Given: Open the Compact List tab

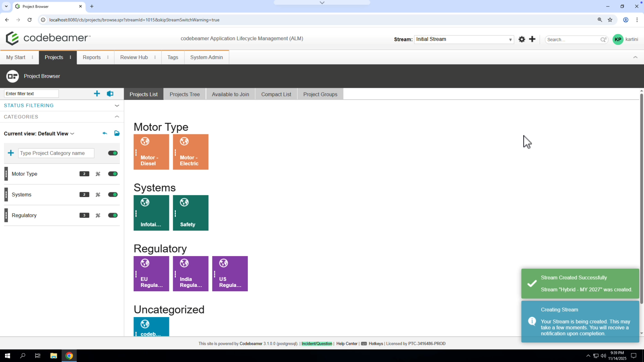Looking at the screenshot, I should coord(276,94).
